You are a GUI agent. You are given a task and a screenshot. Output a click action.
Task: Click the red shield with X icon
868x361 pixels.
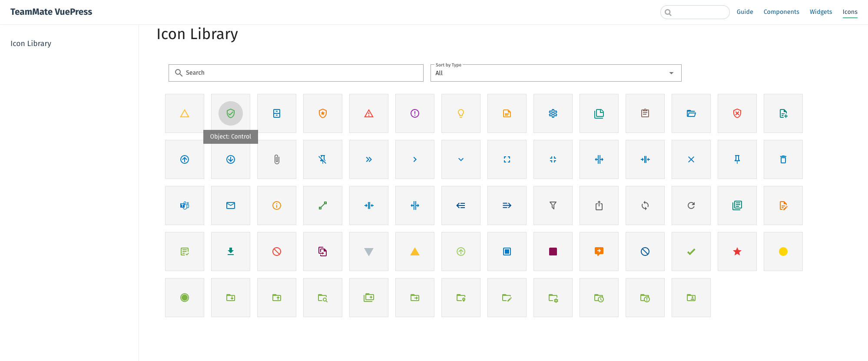[737, 113]
